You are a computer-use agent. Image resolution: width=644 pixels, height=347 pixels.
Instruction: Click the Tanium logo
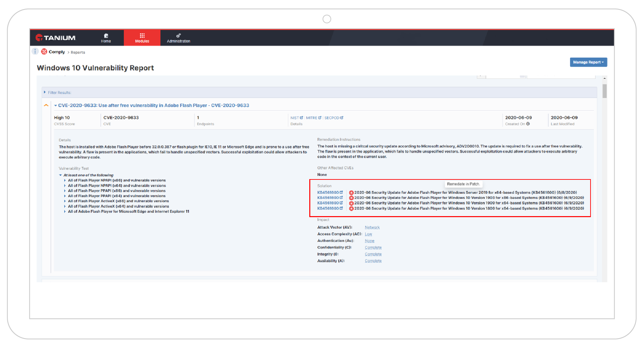pyautogui.click(x=55, y=38)
